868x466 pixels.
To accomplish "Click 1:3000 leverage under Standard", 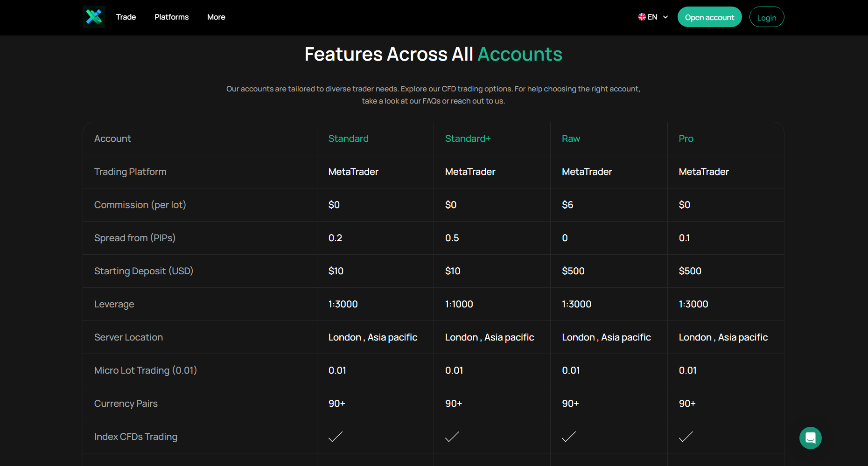I will point(343,304).
